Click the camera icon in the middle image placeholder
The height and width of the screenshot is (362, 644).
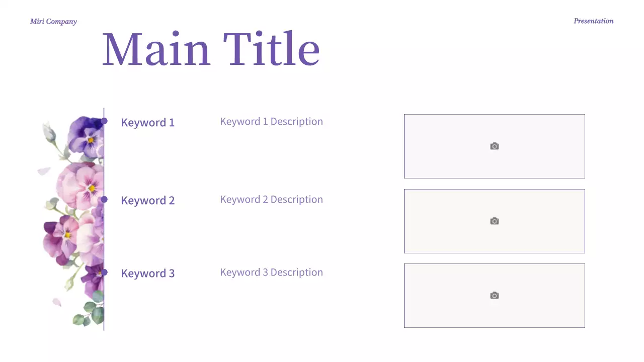[x=495, y=221]
